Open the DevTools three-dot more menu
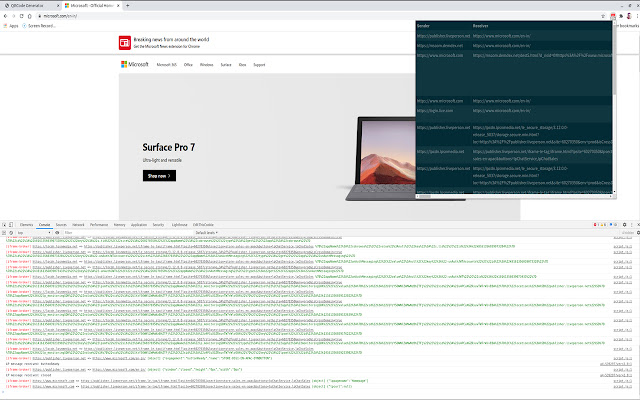 pyautogui.click(x=631, y=225)
